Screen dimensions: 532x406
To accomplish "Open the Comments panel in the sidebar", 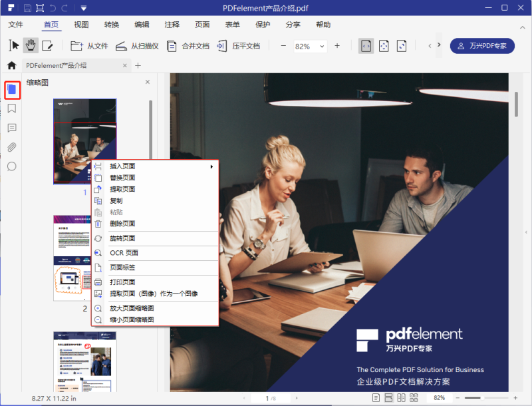I will coord(12,128).
